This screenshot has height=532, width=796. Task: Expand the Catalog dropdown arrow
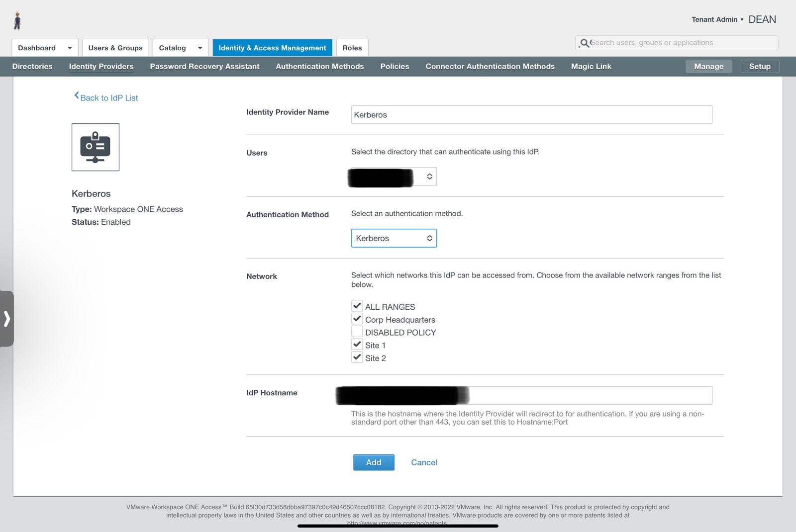[x=200, y=48]
